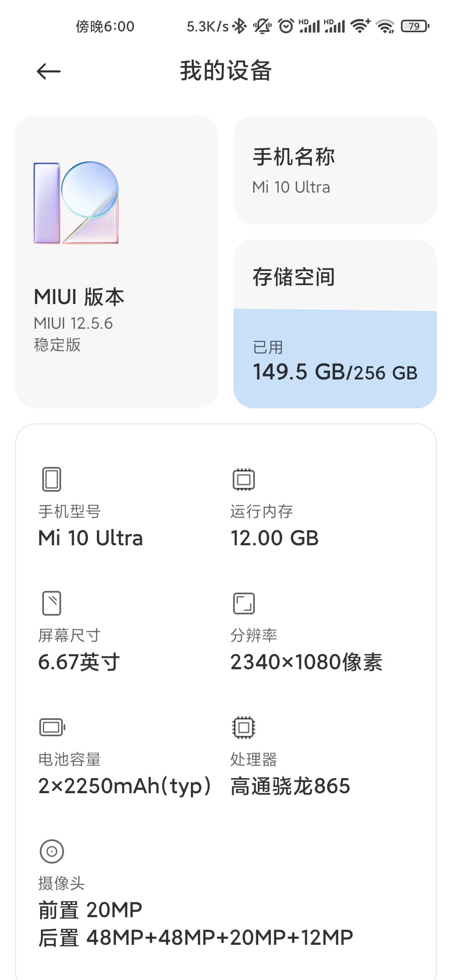The image size is (452, 980).
Task: Open the 手机名称 Mi 10 Ultra card
Action: [x=335, y=170]
